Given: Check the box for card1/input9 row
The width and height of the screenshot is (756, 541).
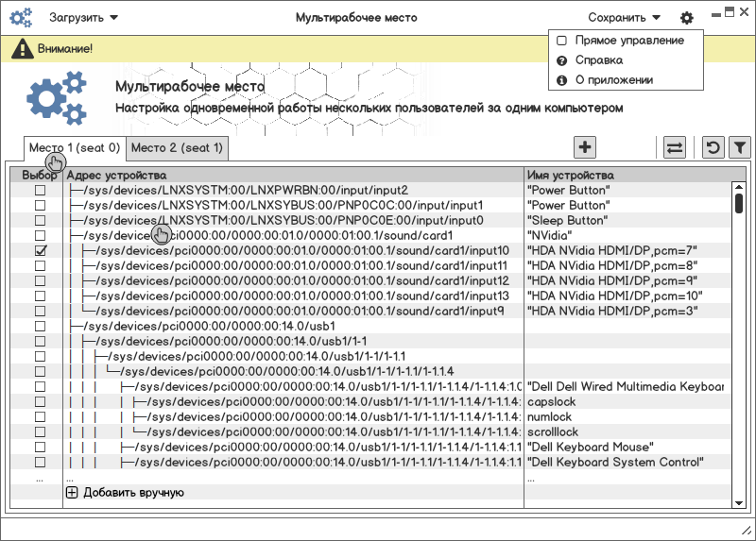Looking at the screenshot, I should [x=40, y=311].
